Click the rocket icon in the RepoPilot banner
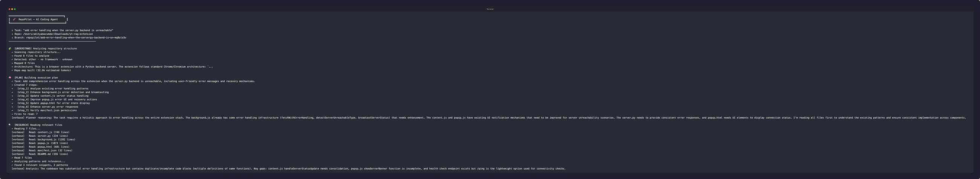This screenshot has height=179, width=980. coord(14,19)
